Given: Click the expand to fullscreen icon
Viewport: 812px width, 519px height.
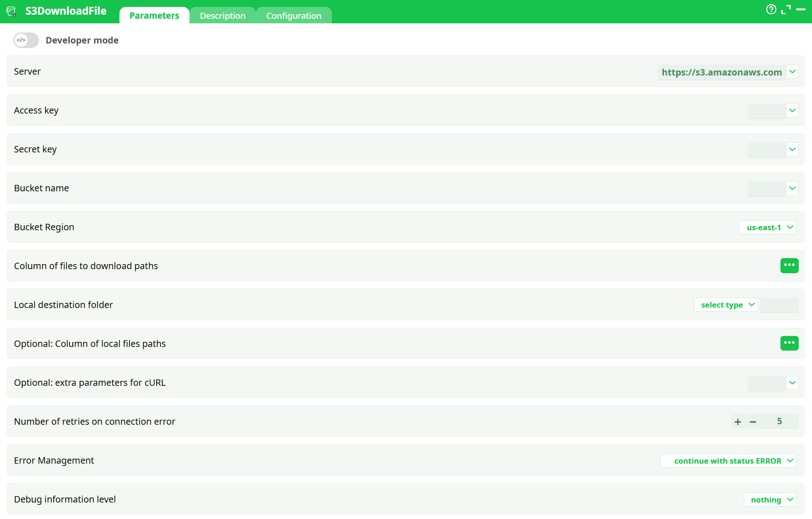Looking at the screenshot, I should [787, 10].
